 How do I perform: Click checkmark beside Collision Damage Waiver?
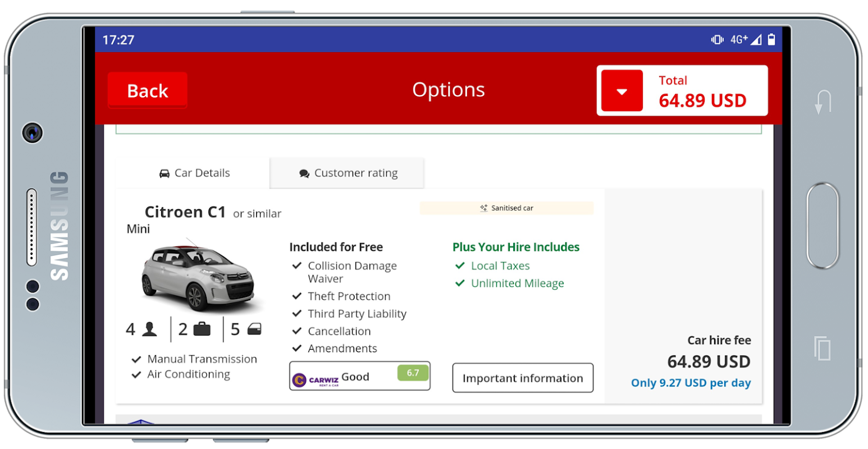coord(297,265)
